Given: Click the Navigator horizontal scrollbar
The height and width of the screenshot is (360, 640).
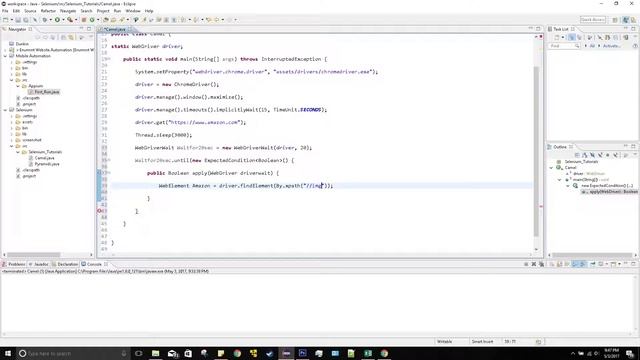Looking at the screenshot, I should tap(33, 255).
